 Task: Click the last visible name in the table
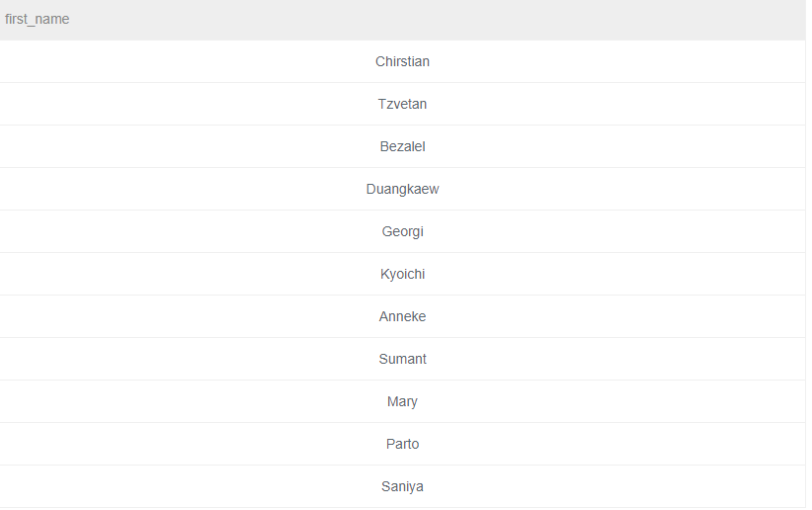pos(402,486)
